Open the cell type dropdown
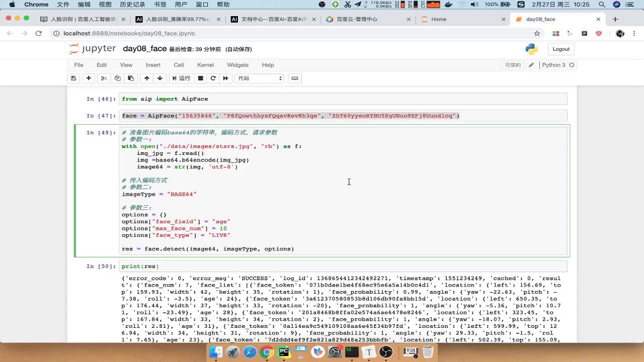Viewport: 644px width, 362px height. point(260,78)
